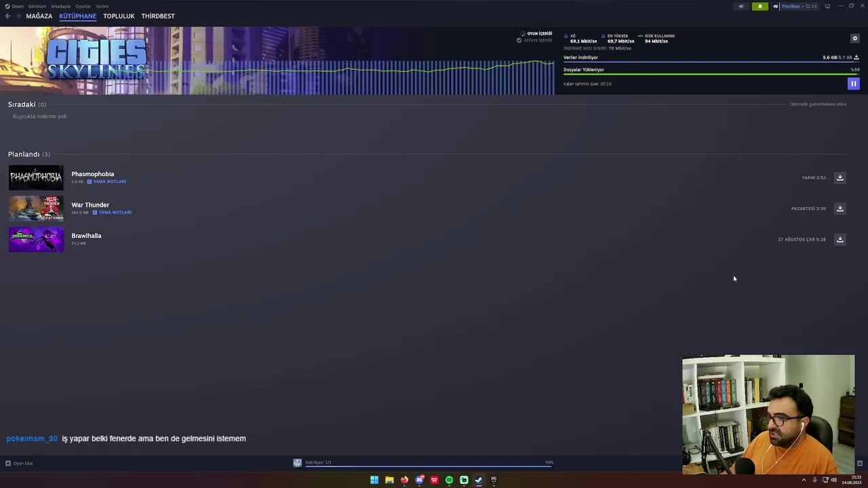Click the Dosyalar Yükleniyor progress bar
868x488 pixels.
pos(711,74)
